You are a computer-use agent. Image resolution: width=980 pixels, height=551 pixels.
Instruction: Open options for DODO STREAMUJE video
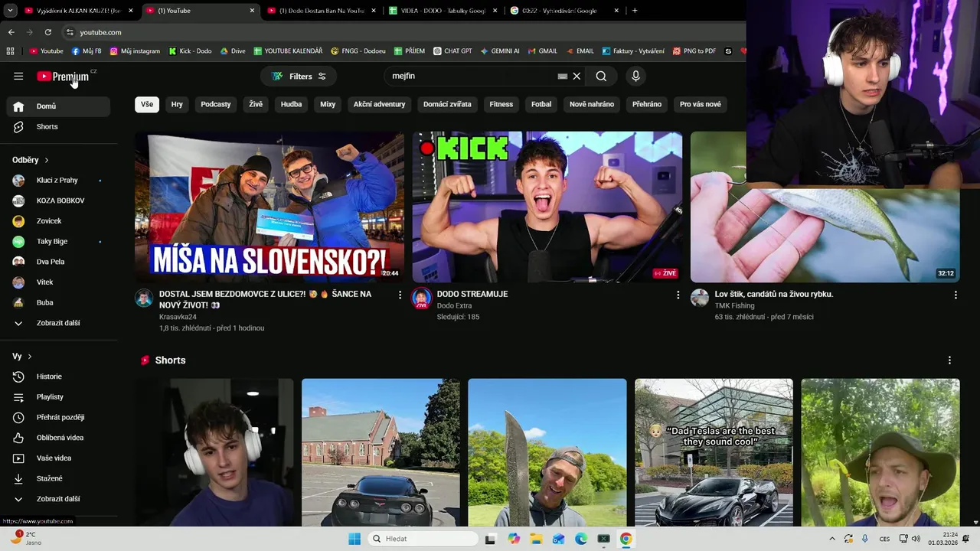pos(678,295)
